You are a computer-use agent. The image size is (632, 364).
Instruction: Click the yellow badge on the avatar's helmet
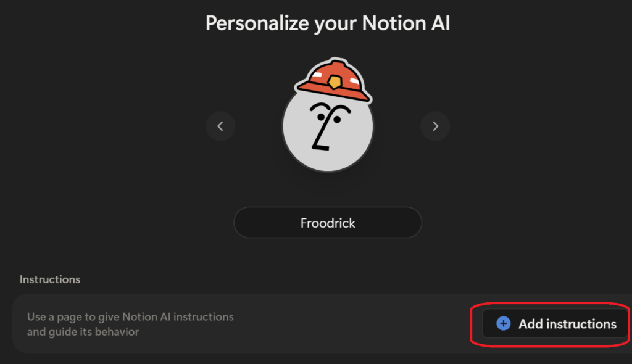[335, 82]
